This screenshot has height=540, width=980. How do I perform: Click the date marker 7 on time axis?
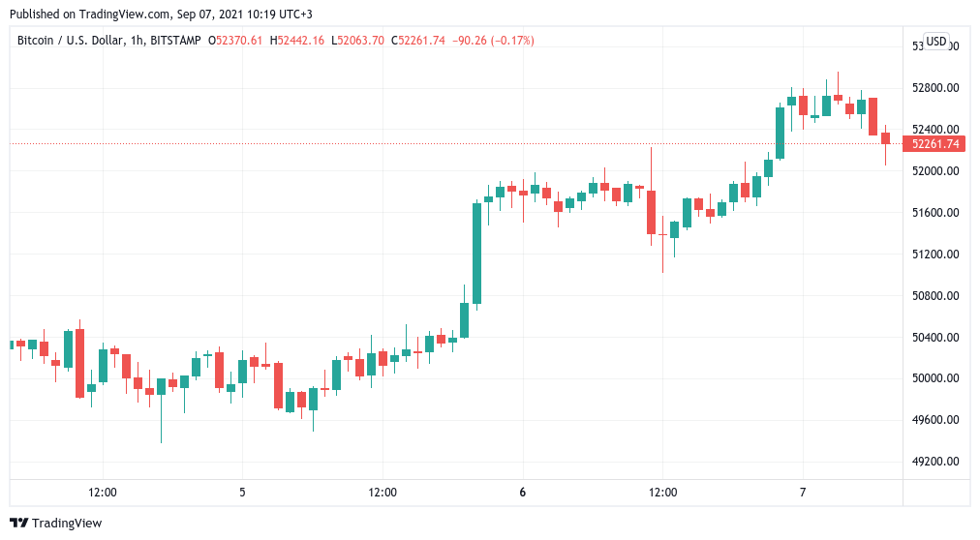803,493
